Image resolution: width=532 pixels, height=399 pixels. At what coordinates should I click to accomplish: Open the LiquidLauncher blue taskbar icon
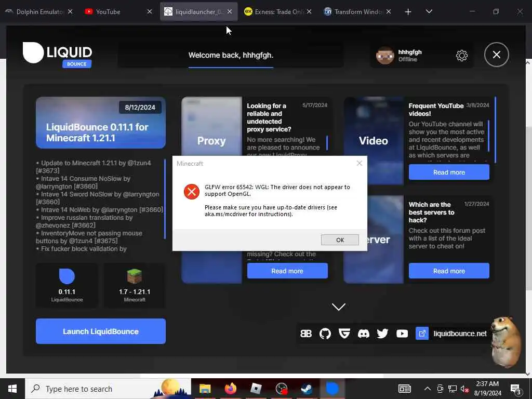(332, 389)
